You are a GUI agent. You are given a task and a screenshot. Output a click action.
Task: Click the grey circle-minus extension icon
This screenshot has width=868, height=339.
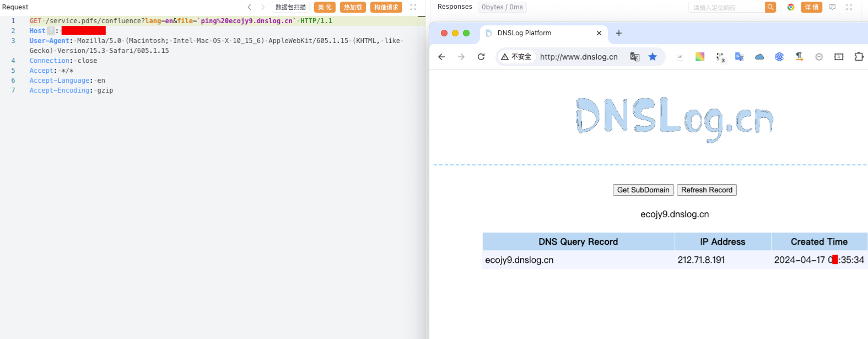point(819,57)
